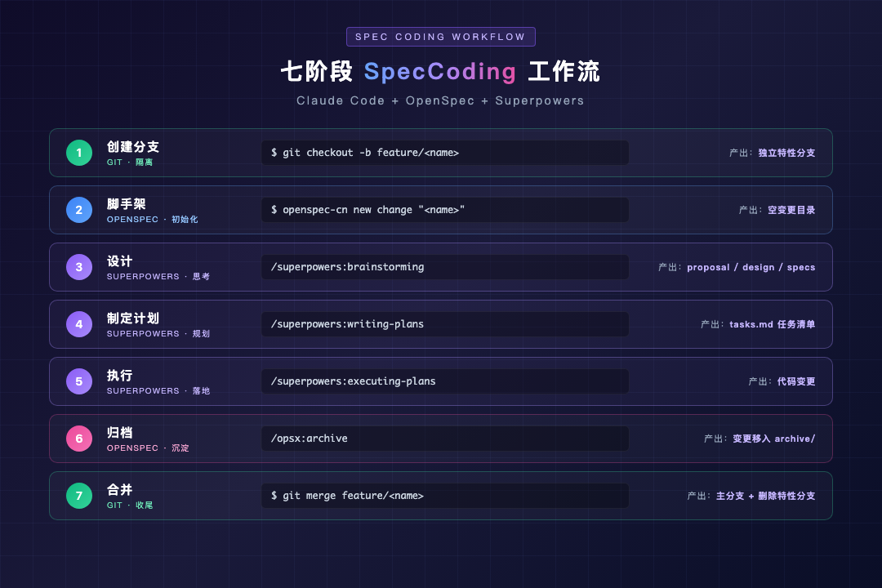Click the step title '脚手架'
Screen dimensions: 882x588
[127, 203]
